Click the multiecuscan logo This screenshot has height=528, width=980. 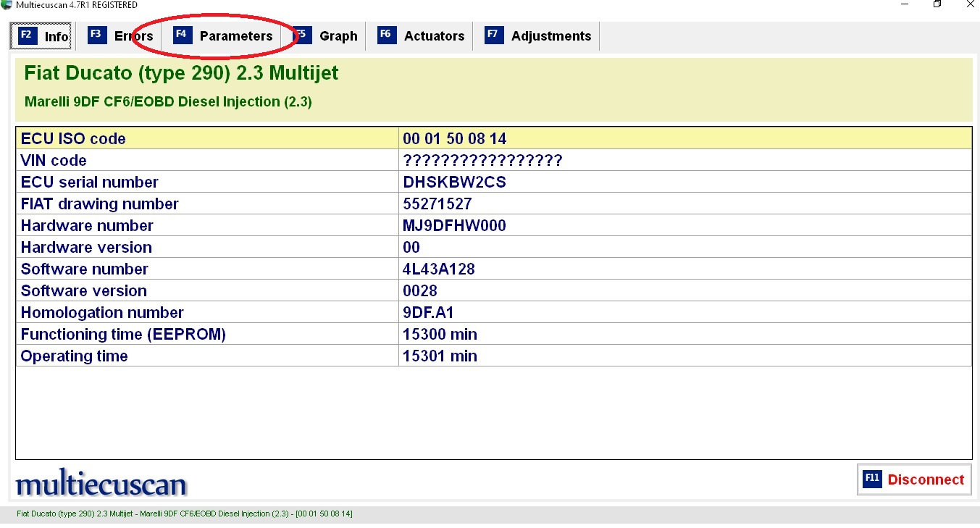(x=101, y=484)
